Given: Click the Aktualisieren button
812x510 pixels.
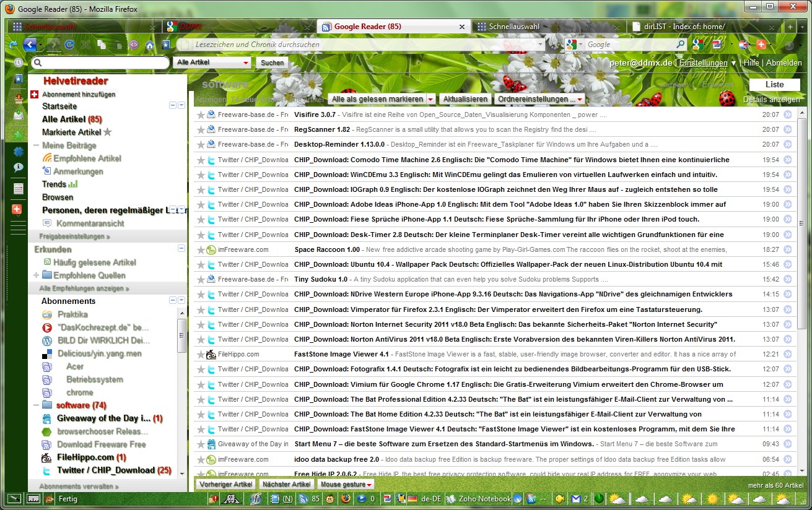Looking at the screenshot, I should 466,99.
